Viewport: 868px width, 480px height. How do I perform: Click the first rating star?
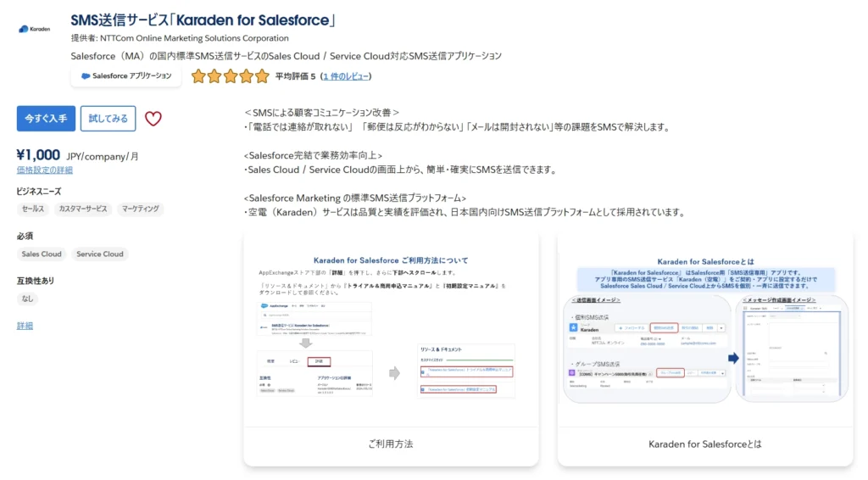coord(198,76)
